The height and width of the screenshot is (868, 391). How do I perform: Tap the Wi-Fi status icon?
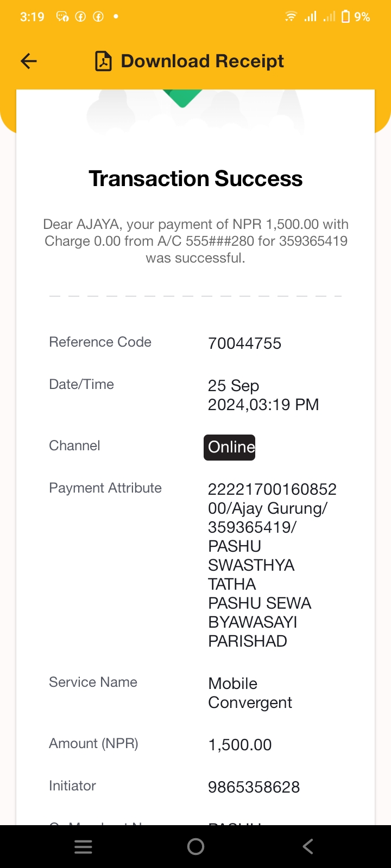[291, 17]
